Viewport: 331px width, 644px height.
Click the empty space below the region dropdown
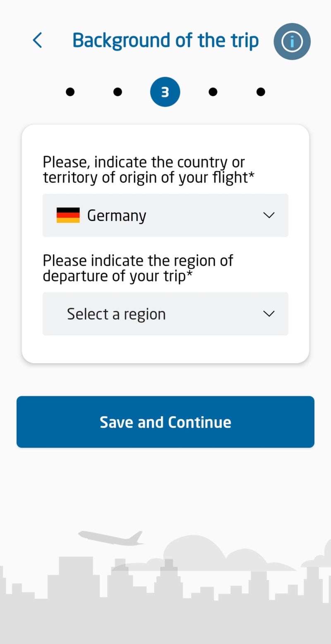165,349
